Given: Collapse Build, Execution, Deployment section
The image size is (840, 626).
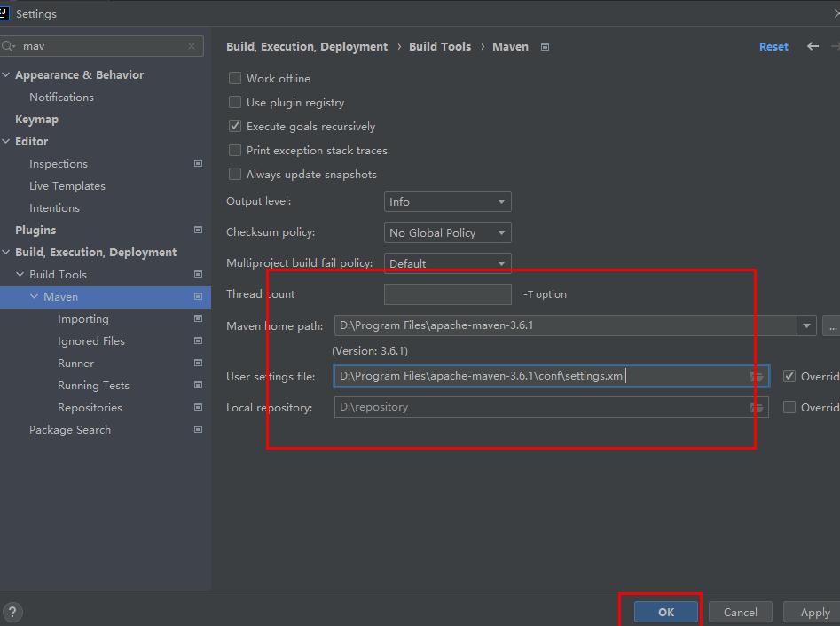Looking at the screenshot, I should click(6, 252).
